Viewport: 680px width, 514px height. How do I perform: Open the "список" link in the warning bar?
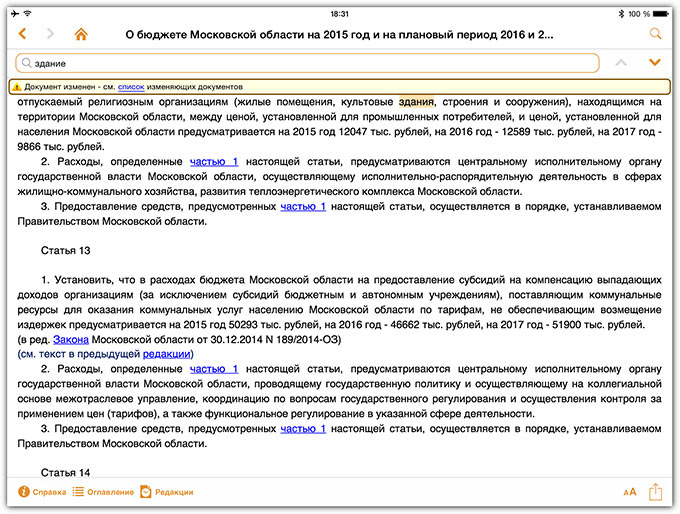131,87
